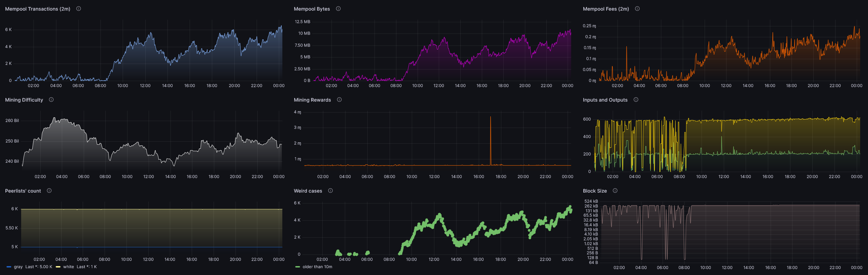This screenshot has width=868, height=275.
Task: Click the Weird cases info icon
Action: (330, 191)
